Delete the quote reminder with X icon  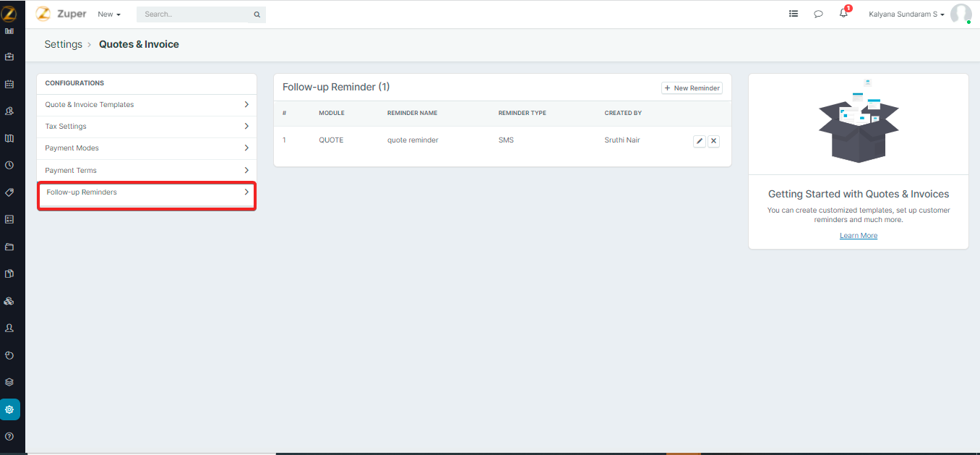713,141
